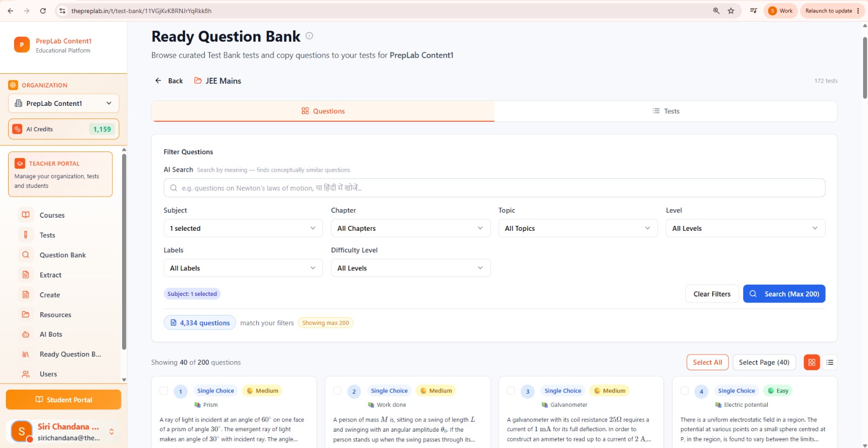Viewport: 868px width, 448px height.
Task: Open the Level dropdown
Action: [745, 228]
